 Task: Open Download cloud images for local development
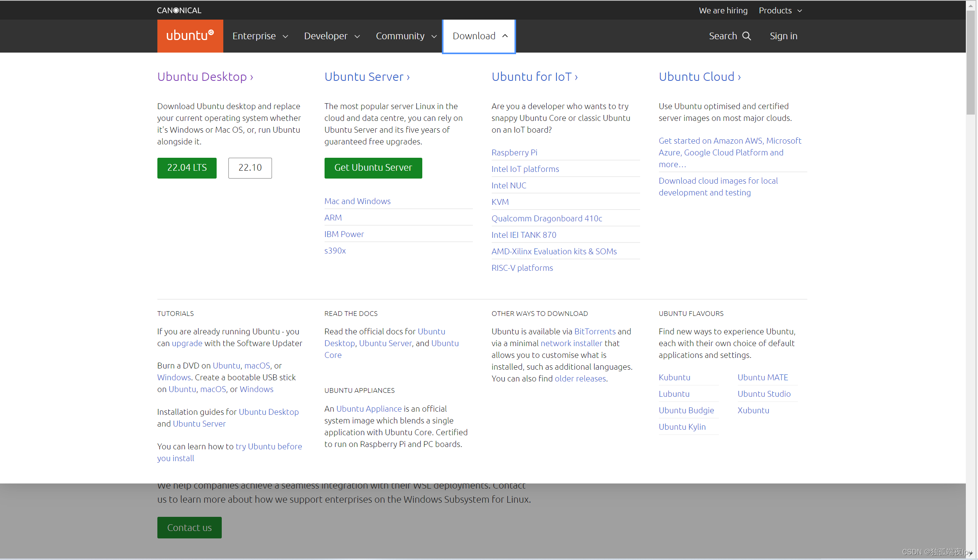[718, 186]
